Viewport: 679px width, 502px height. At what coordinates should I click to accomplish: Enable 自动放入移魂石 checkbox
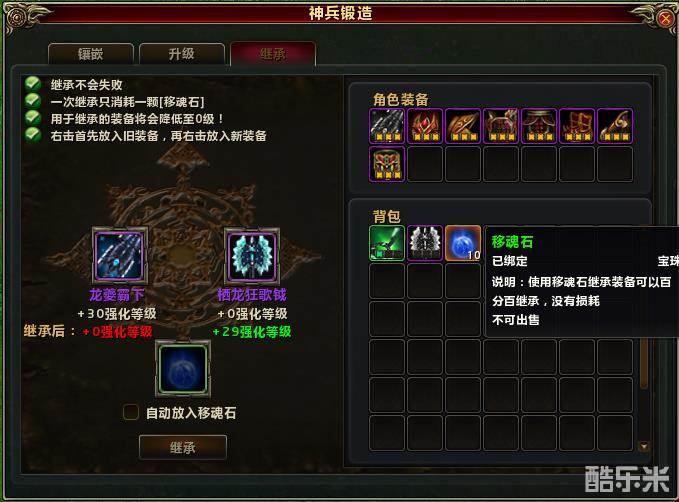click(130, 412)
